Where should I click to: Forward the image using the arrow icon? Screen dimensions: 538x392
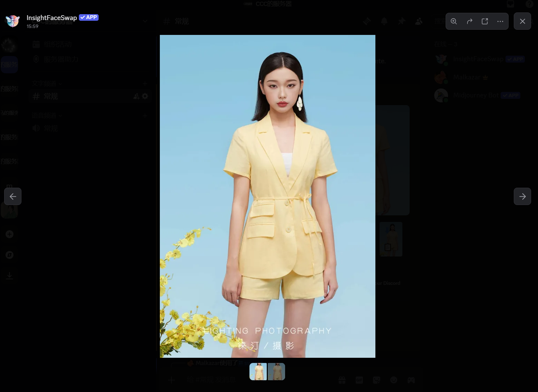(x=469, y=21)
